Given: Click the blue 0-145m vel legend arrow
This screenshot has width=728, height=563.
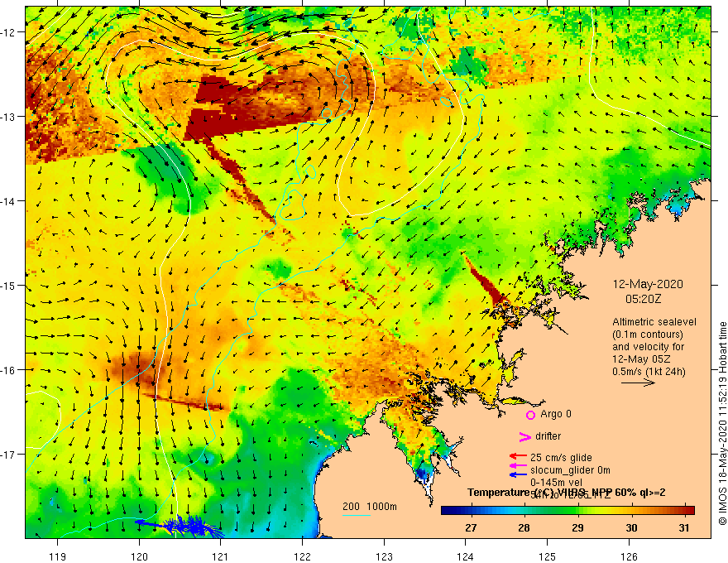Looking at the screenshot, I should click(518, 474).
